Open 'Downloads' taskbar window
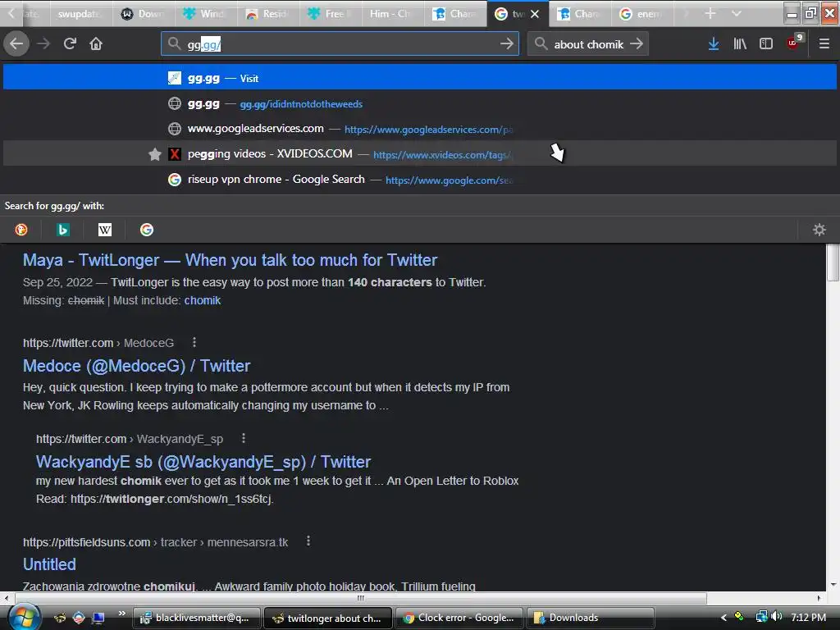Screen dimensions: 840x630 [591, 618]
